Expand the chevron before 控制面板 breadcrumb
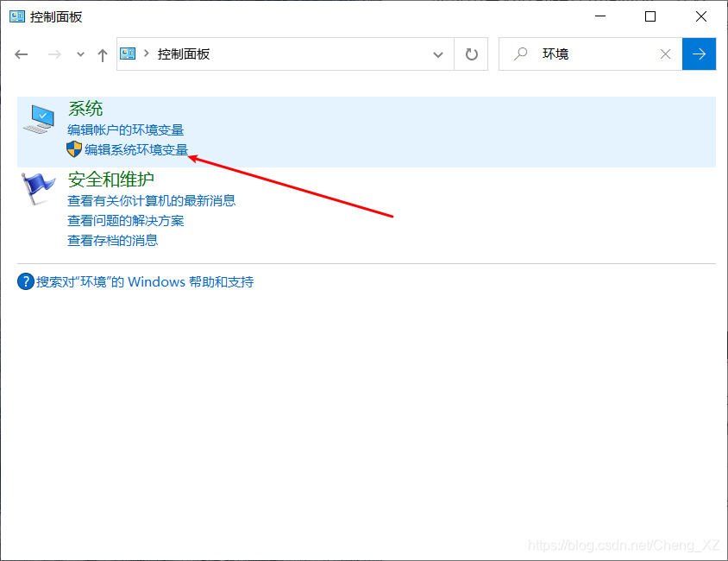Viewport: 728px width, 561px height. (x=147, y=54)
